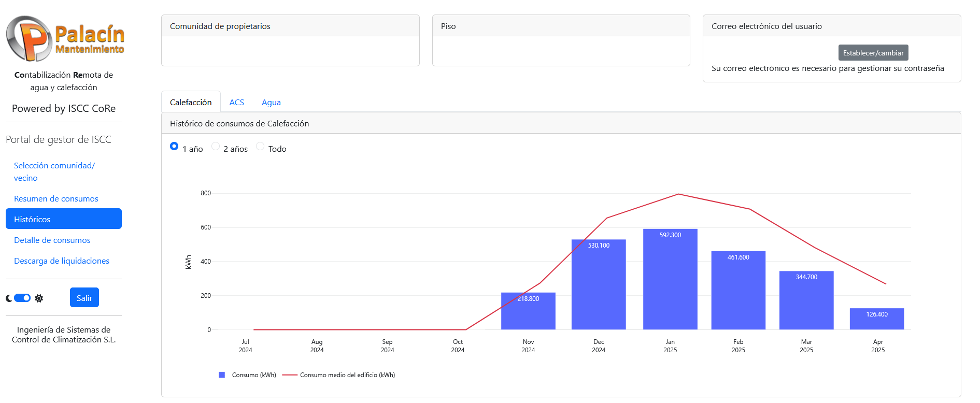Select the '2 años' radio option
The image size is (980, 403).
tap(216, 147)
